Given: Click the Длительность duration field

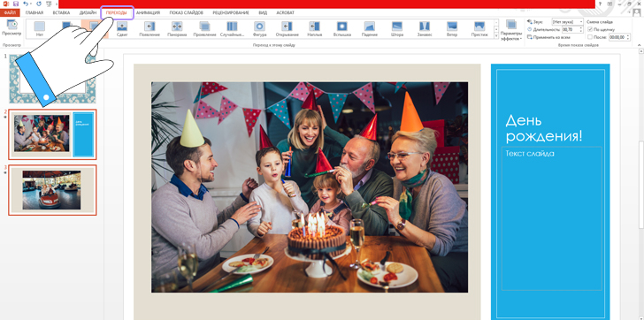Looking at the screenshot, I should (x=572, y=29).
